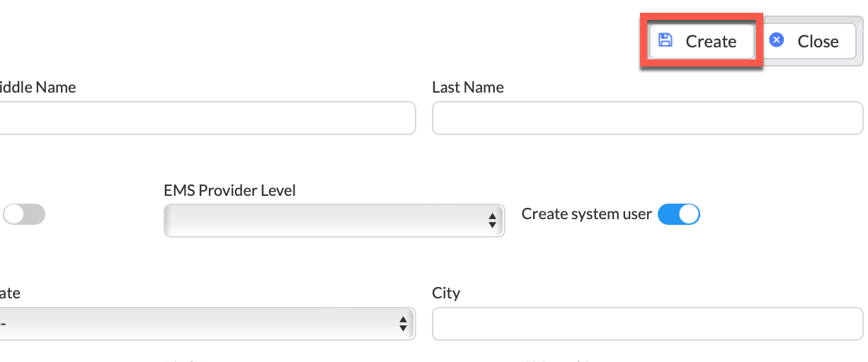Click the blue circled X icon
This screenshot has height=362, width=868.
coord(777,40)
